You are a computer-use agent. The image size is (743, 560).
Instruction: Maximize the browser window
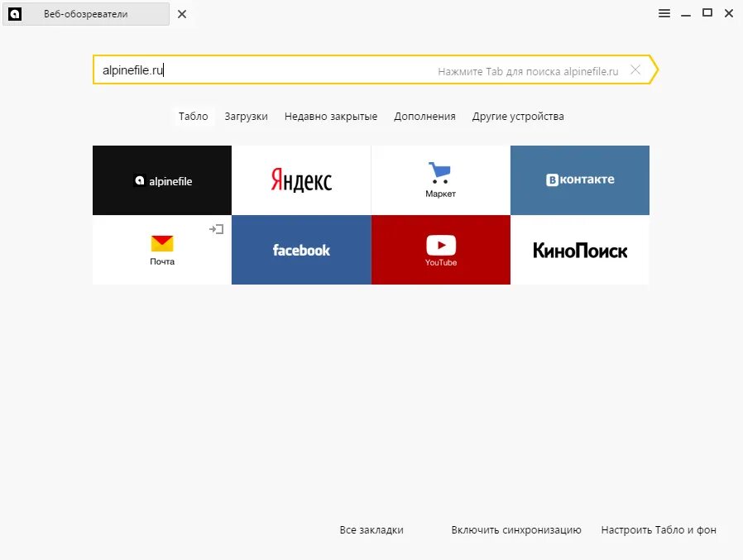click(x=707, y=12)
